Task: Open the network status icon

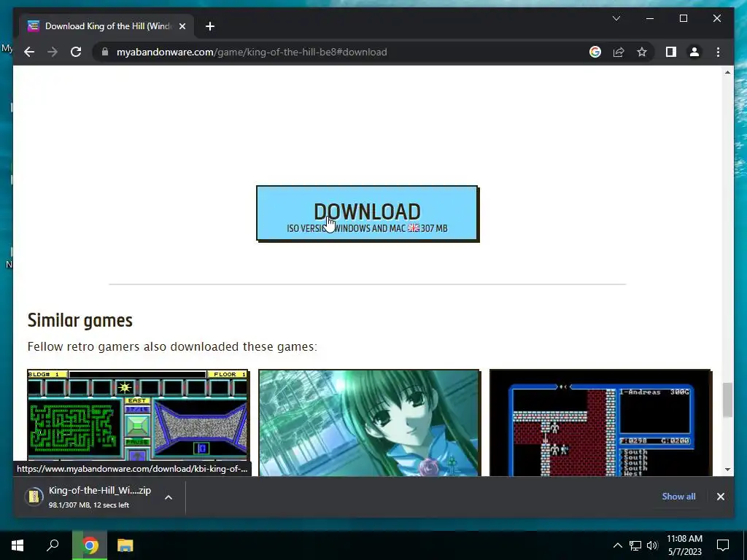Action: (x=635, y=545)
